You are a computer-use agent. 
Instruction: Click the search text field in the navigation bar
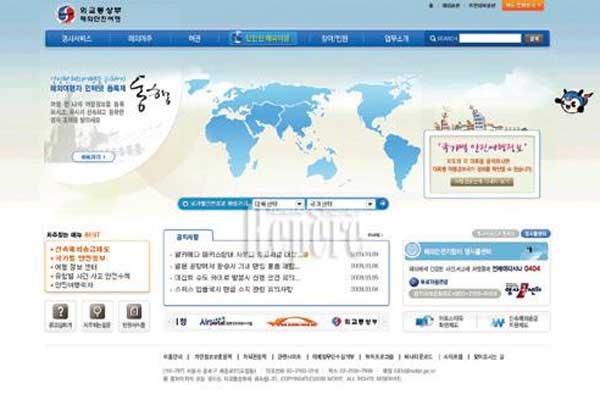[490, 38]
